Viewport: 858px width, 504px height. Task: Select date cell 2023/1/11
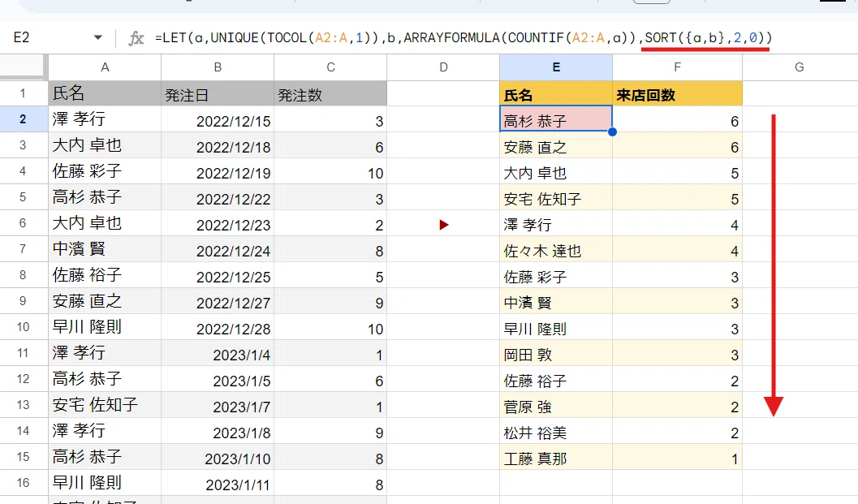pyautogui.click(x=218, y=483)
